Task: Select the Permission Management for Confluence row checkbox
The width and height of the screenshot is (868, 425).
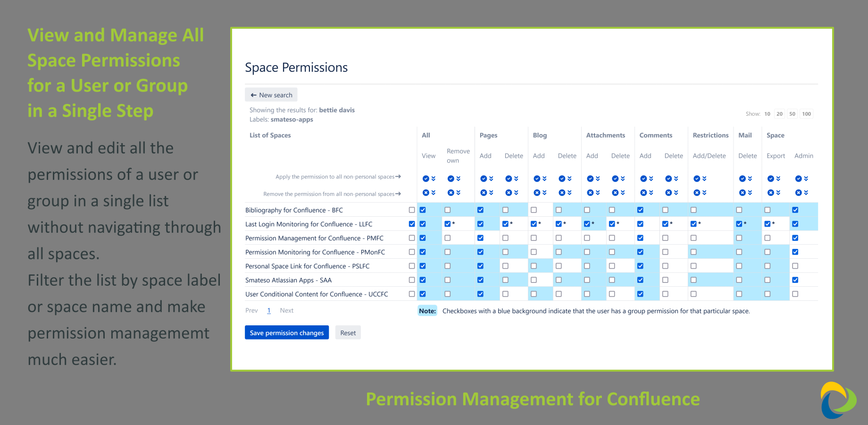Action: pyautogui.click(x=412, y=238)
